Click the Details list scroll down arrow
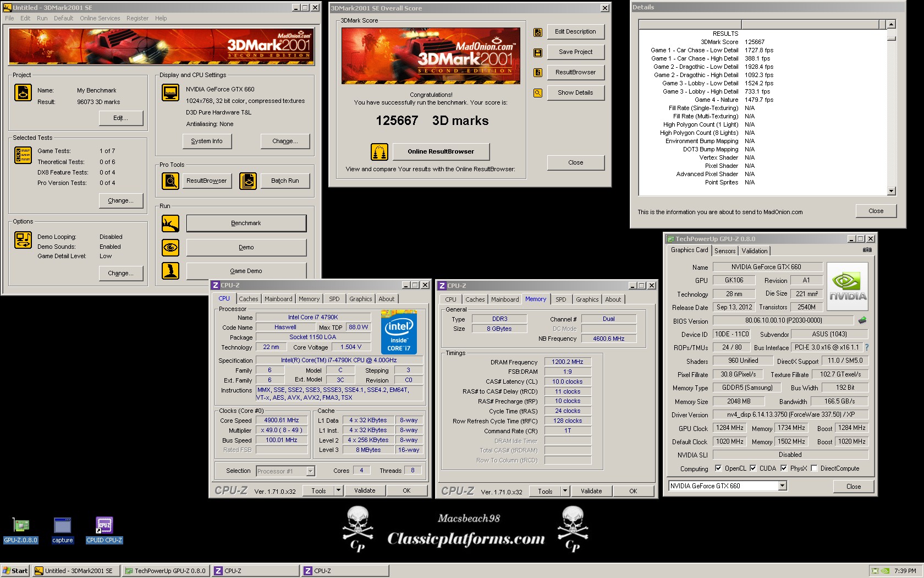The width and height of the screenshot is (924, 578). point(892,191)
